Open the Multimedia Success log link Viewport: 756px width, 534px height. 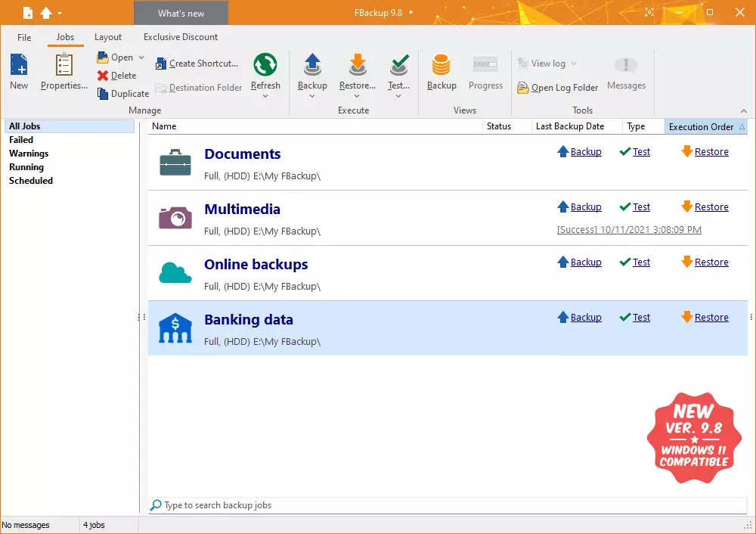point(629,230)
